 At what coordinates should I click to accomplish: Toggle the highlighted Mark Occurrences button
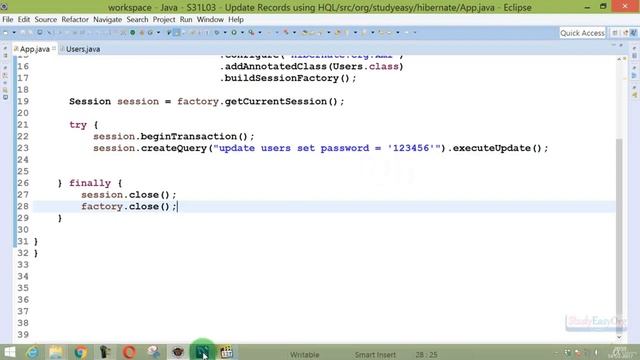(x=176, y=33)
